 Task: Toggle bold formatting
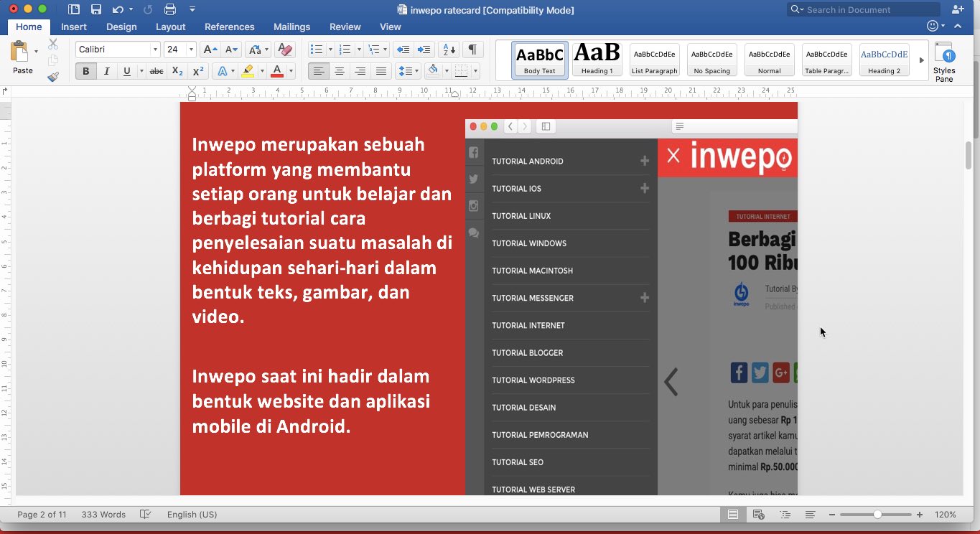pos(86,71)
